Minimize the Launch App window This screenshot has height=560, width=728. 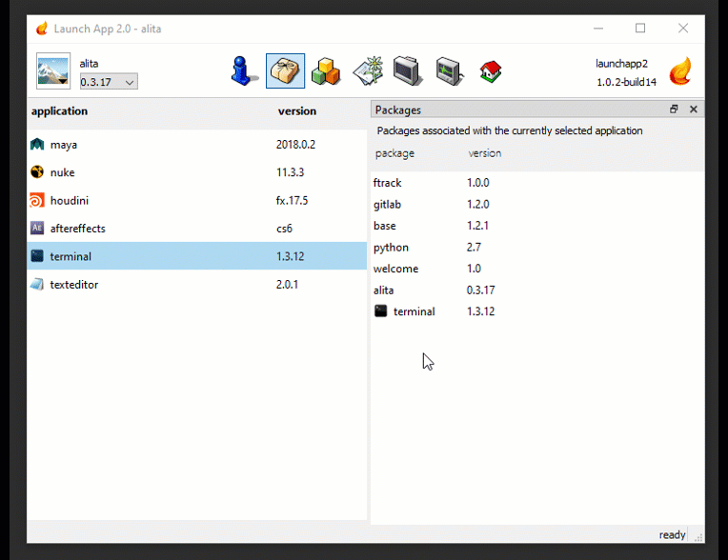click(598, 29)
